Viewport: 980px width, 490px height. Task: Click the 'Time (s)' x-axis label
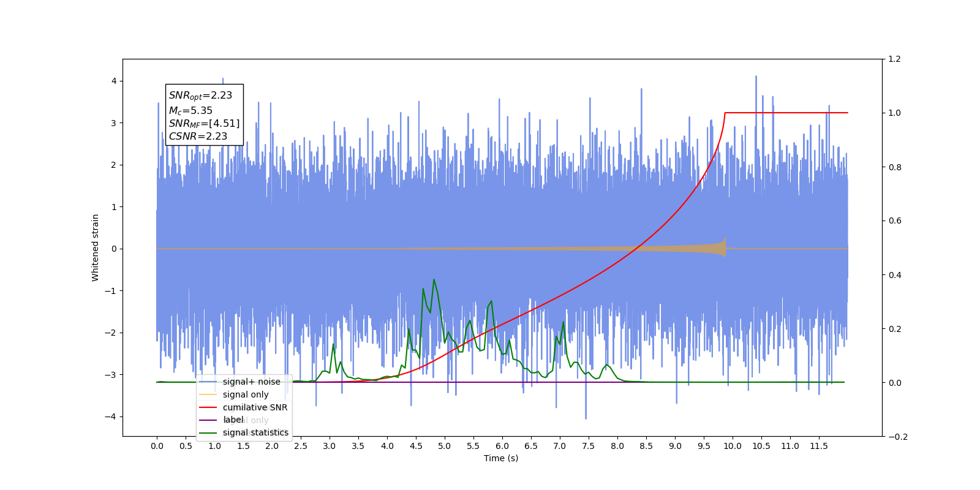[x=501, y=458]
